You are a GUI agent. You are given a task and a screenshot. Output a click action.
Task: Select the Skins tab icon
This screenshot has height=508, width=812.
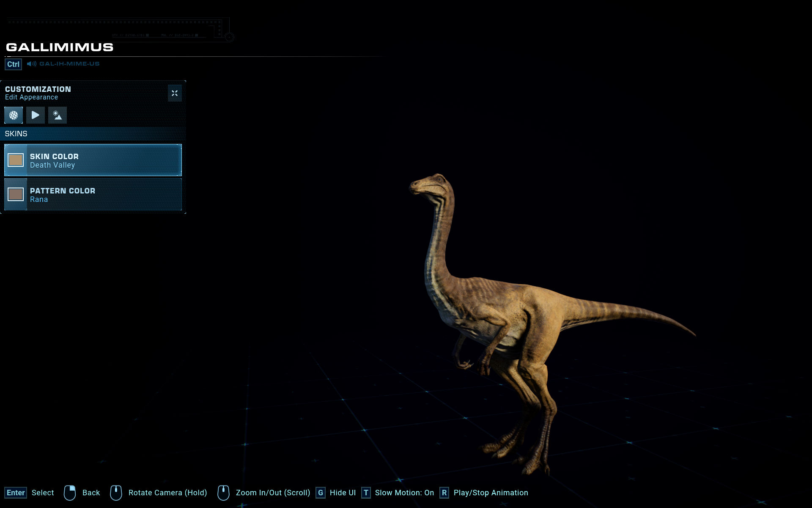pyautogui.click(x=14, y=115)
